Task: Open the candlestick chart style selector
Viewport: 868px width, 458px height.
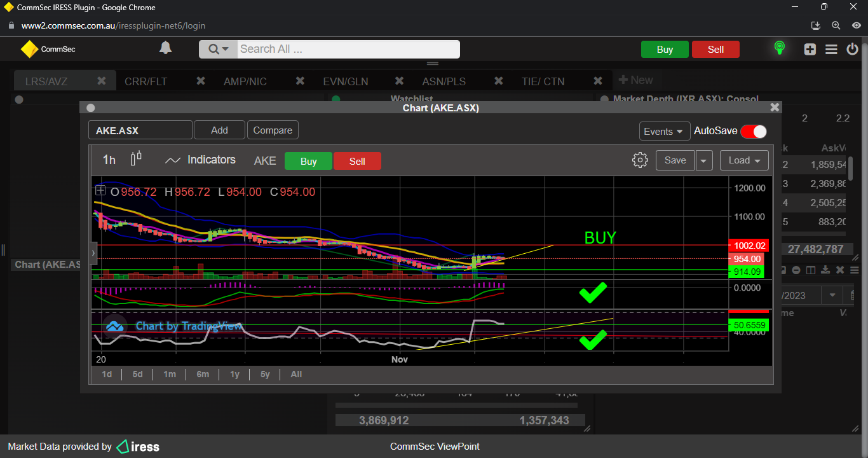Action: click(x=136, y=158)
